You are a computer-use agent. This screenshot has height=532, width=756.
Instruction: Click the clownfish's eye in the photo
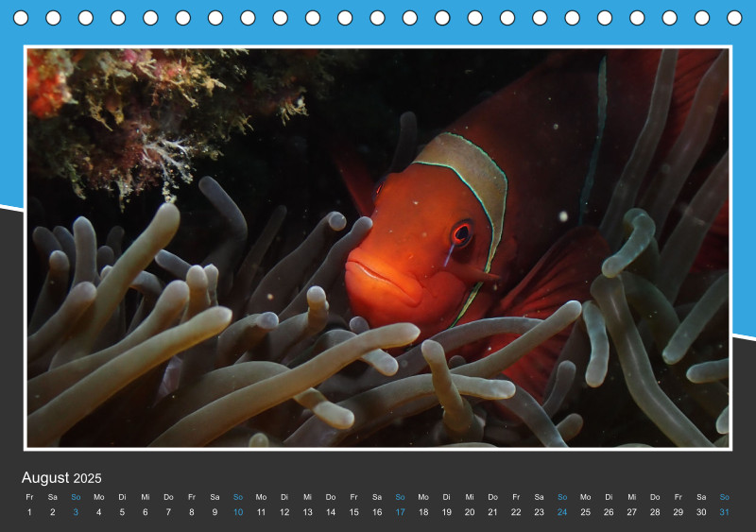coord(461,233)
